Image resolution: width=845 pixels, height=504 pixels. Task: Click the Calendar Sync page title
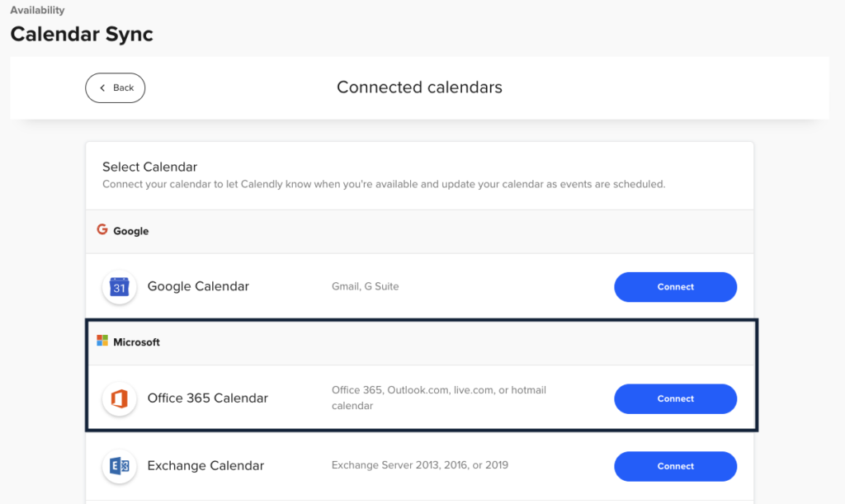coord(82,35)
